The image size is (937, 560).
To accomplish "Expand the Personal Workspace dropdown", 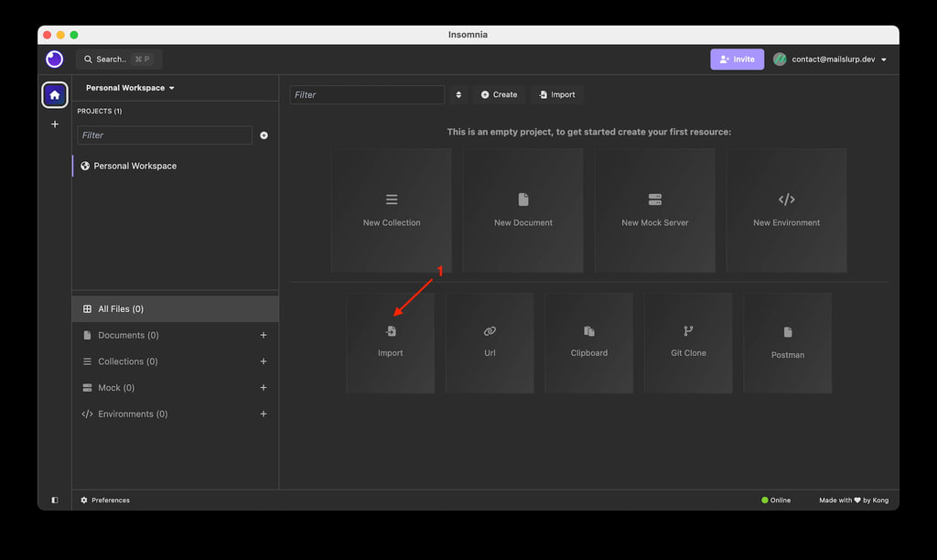I will [x=130, y=88].
